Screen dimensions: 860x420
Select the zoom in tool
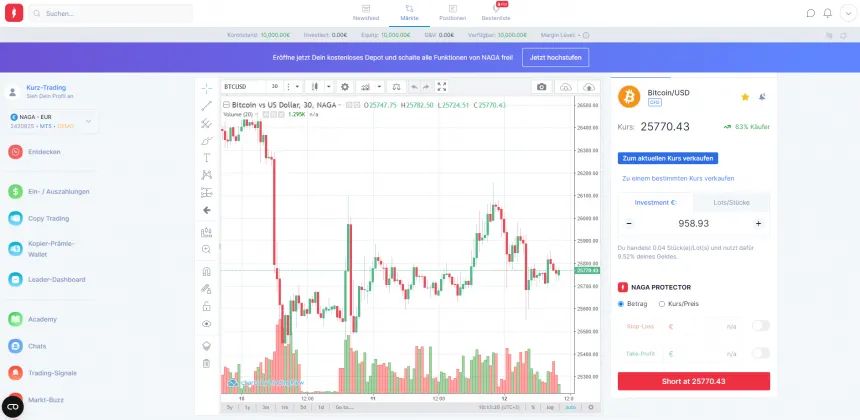207,249
